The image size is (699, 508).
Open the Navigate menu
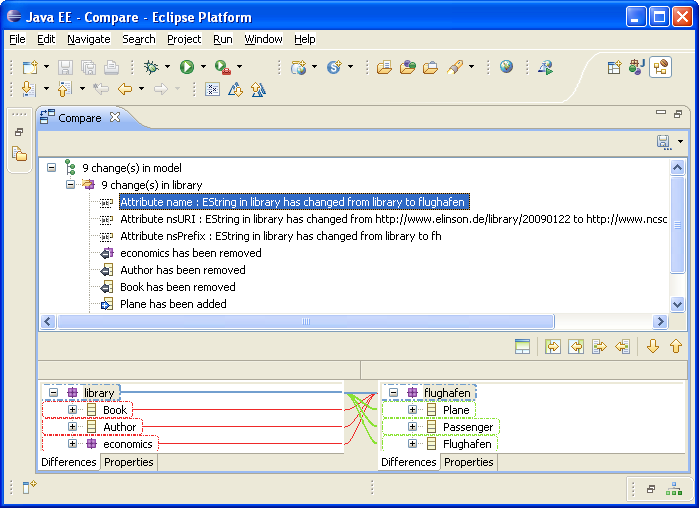pyautogui.click(x=89, y=39)
